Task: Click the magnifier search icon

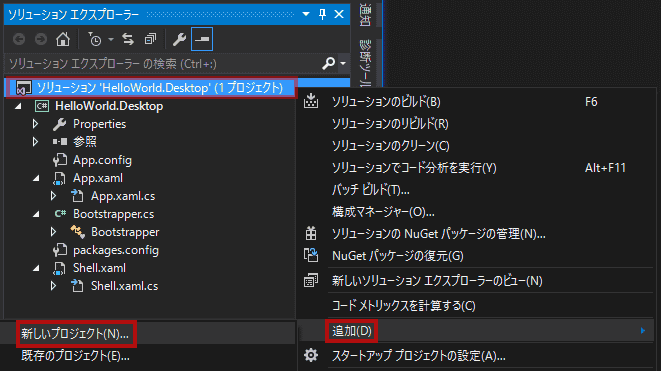Action: coord(328,63)
